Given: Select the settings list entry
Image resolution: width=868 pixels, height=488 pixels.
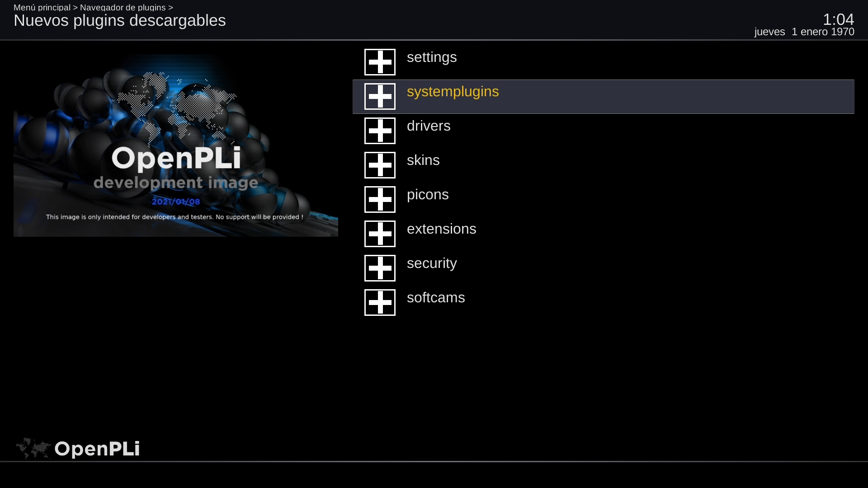Looking at the screenshot, I should pos(431,57).
